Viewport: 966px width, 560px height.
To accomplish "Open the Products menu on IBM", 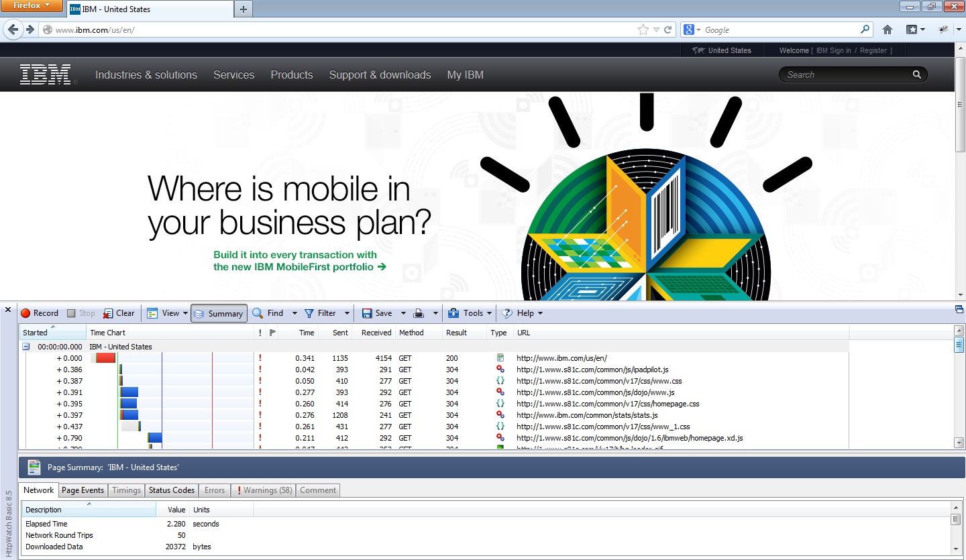I will 292,75.
